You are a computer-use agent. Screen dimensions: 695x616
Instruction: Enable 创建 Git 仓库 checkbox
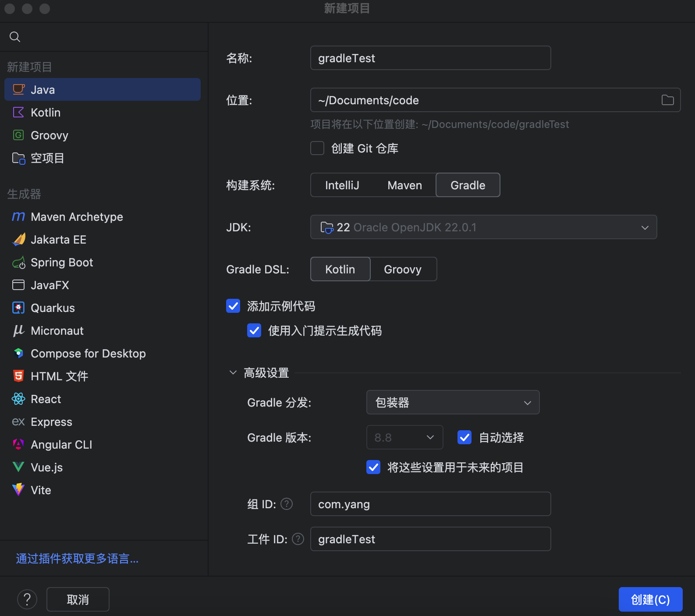[x=317, y=148]
